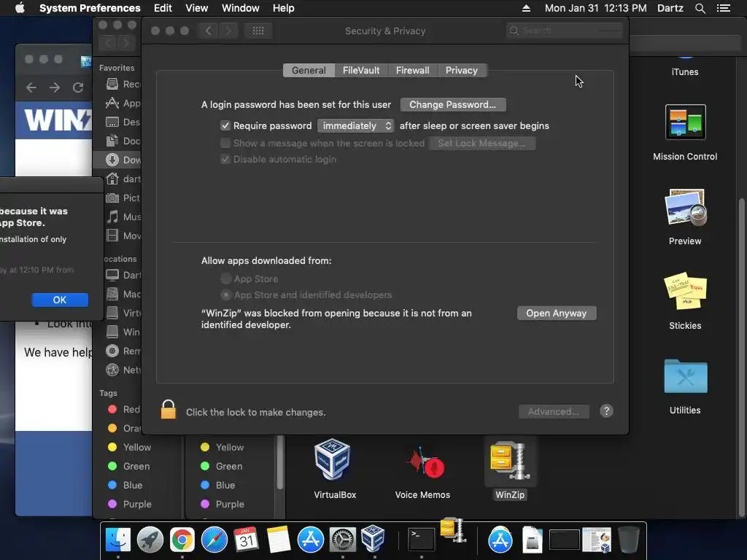Viewport: 747px width, 560px height.
Task: Click the Show All preferences grid button
Action: (x=258, y=31)
